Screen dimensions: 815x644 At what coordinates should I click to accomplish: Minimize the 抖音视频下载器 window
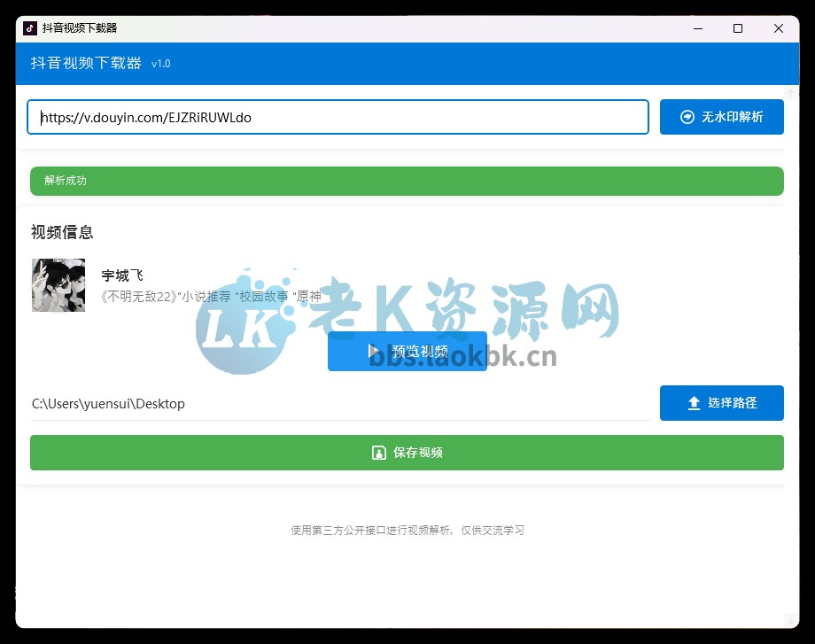[698, 28]
